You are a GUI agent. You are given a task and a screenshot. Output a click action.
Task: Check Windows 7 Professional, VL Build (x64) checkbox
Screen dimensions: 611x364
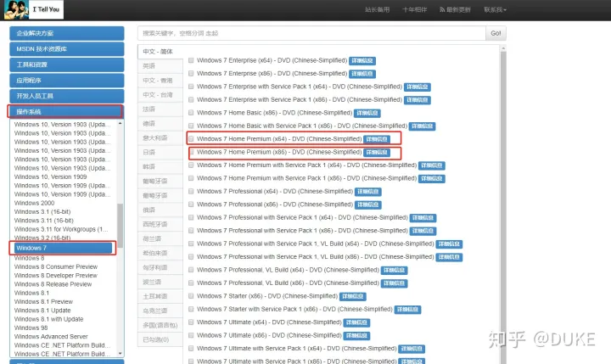191,270
